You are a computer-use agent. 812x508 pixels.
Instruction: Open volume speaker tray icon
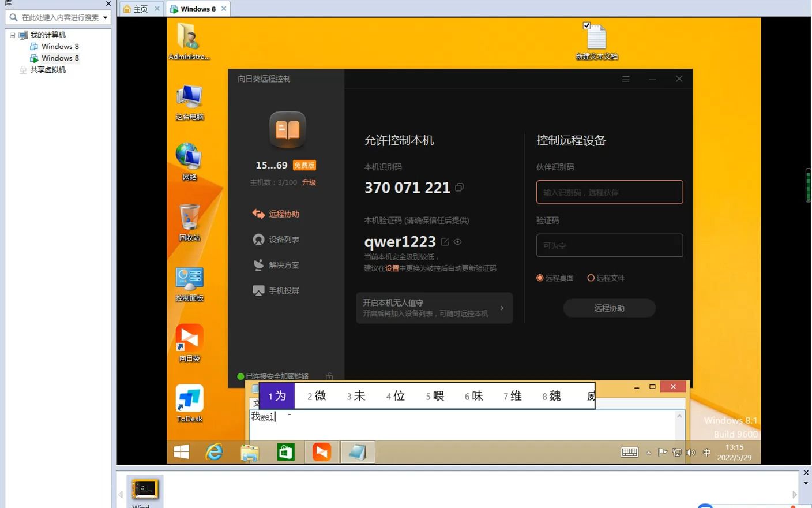point(690,453)
